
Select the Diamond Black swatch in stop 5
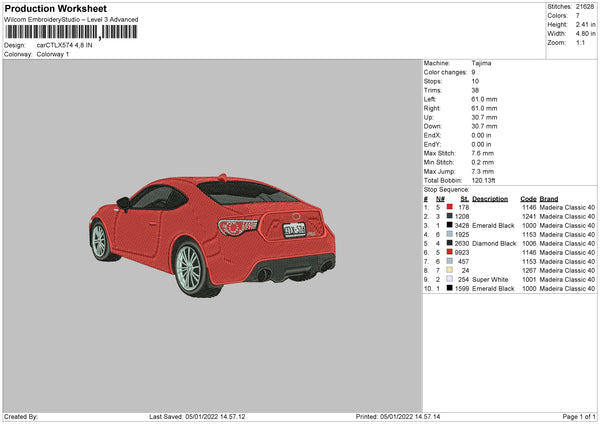click(451, 243)
